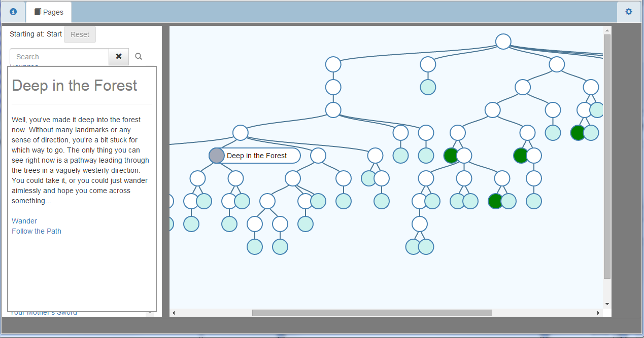Open the settings gear icon

click(628, 11)
